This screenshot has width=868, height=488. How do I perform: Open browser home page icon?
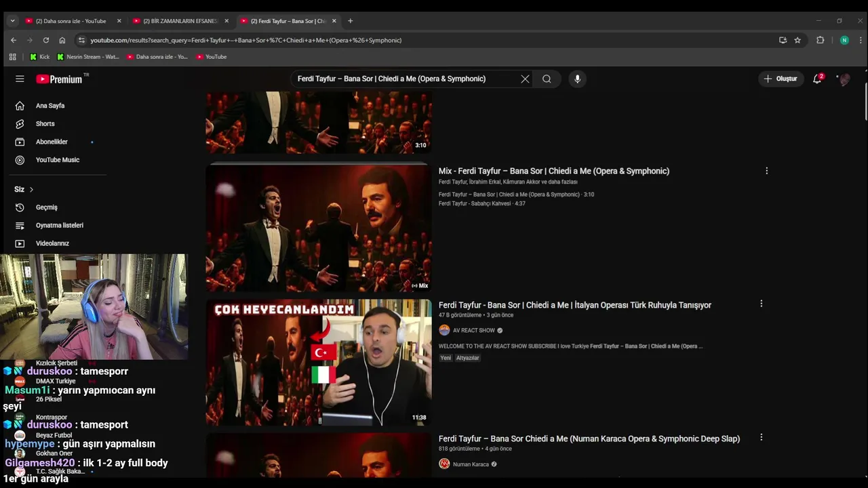(62, 40)
